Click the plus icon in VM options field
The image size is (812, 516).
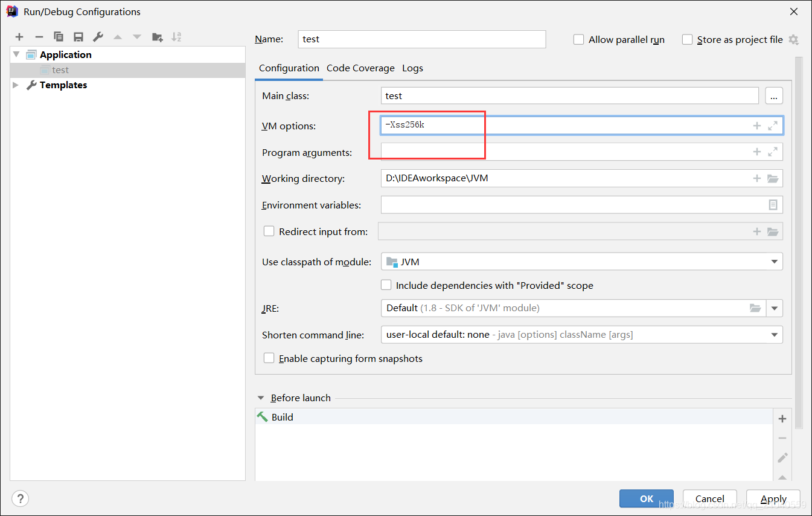pos(756,126)
